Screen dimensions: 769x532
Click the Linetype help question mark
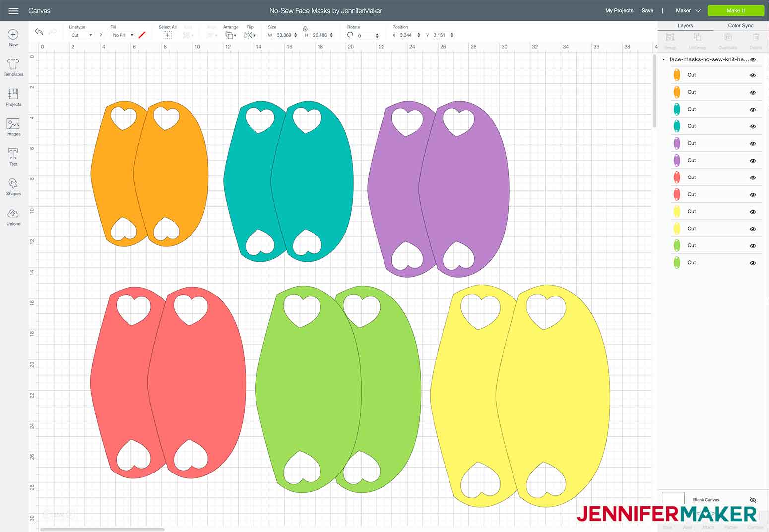101,35
